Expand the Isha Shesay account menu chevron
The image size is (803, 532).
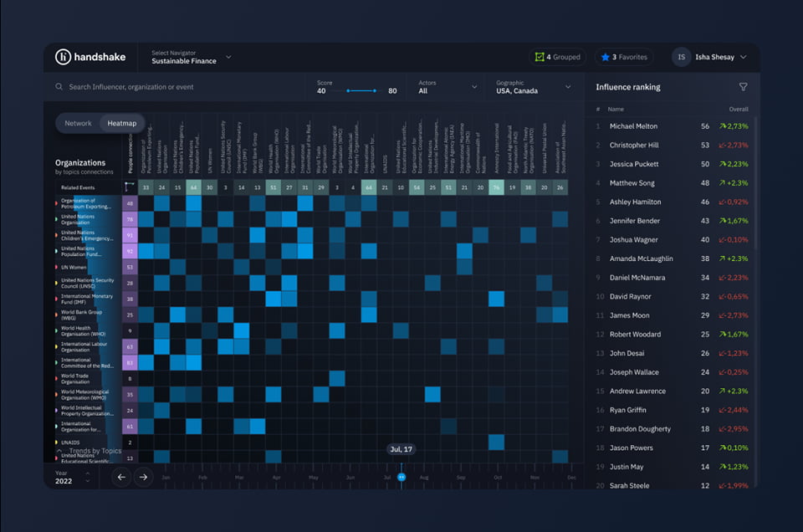coord(743,57)
